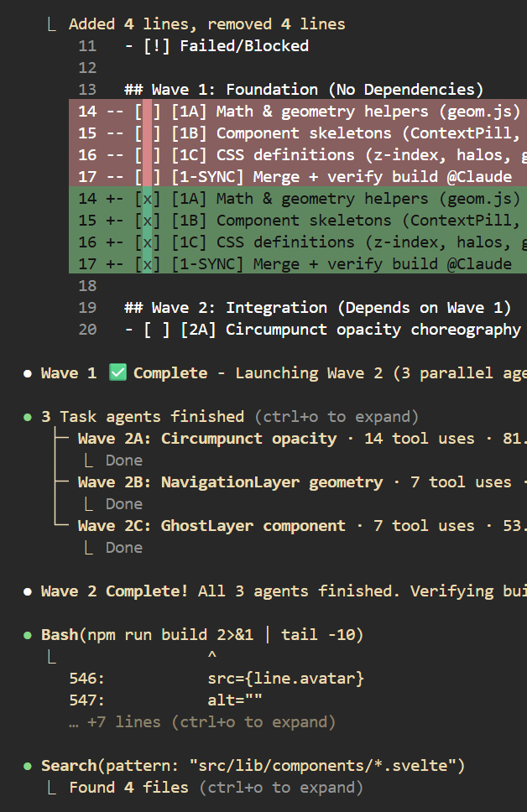Click 'Bash(npm run build 2>&1 | tail -10)' command
The height and width of the screenshot is (812, 527).
tap(202, 635)
